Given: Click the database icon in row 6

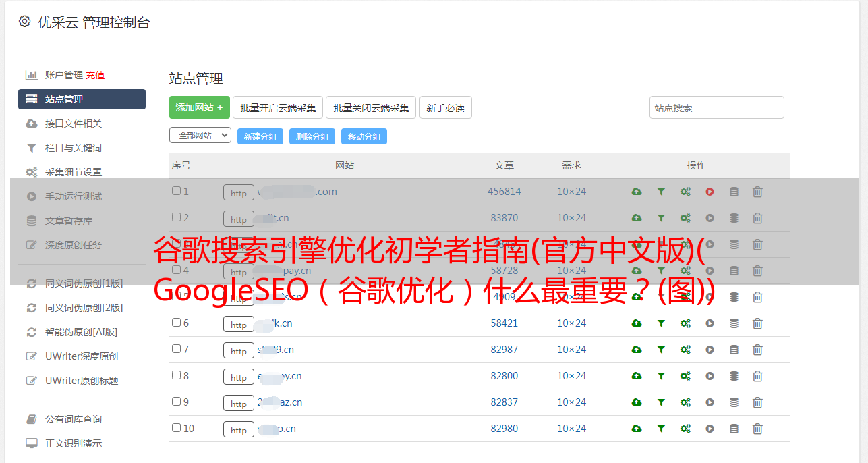Looking at the screenshot, I should 734,323.
